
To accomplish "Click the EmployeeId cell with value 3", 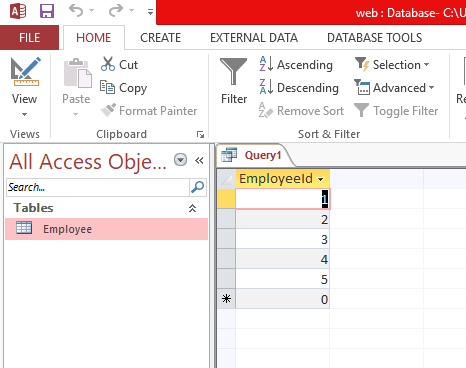I will 283,239.
